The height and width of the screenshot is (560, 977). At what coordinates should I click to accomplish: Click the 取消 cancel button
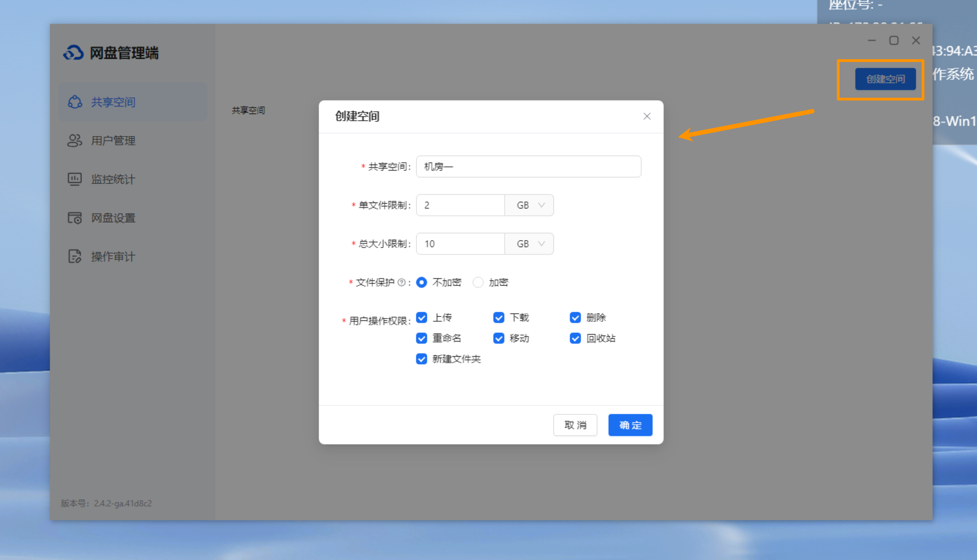tap(575, 425)
